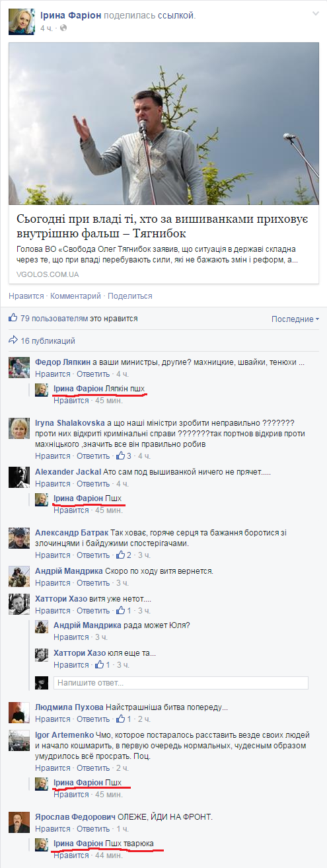Click the Напишите ответ reply field
Image resolution: width=327 pixels, height=868 pixels.
pos(180,682)
